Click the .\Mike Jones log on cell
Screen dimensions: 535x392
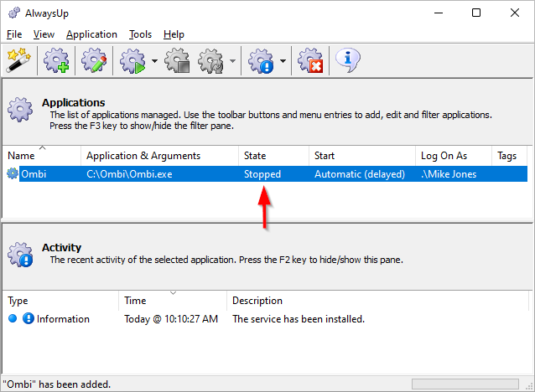(449, 174)
